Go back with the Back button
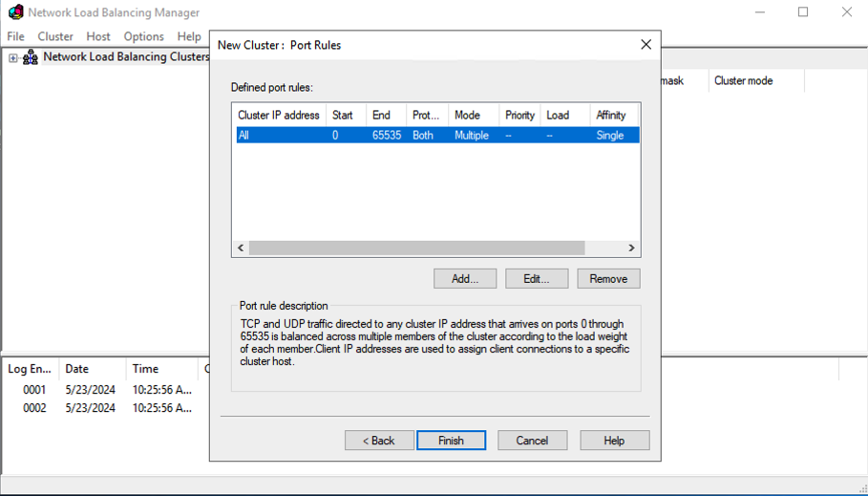Screen dimensions: 868x496 379,441
